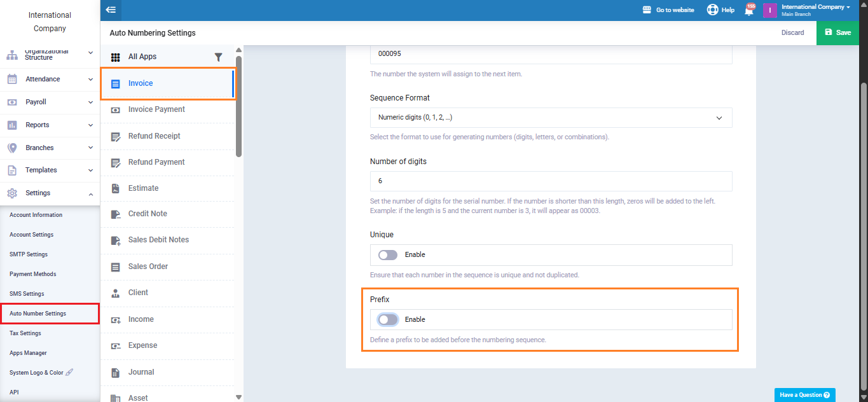
Task: Click the Invoice Payment list icon
Action: coord(116,110)
